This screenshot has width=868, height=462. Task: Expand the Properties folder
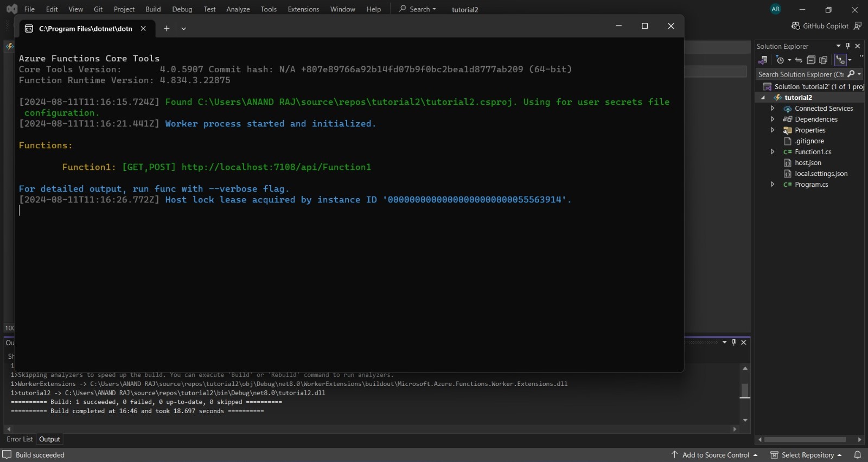click(773, 130)
